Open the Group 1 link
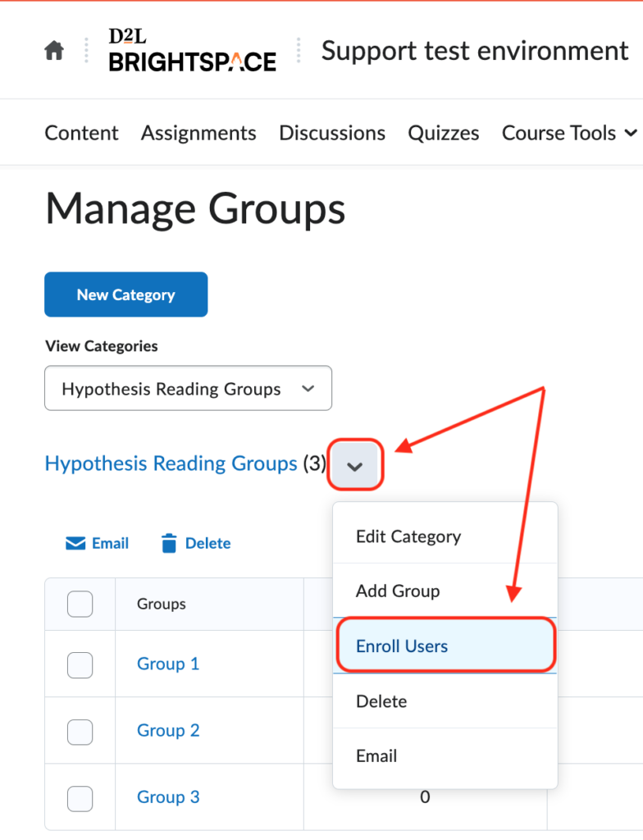Screen dimensions: 643x840 point(168,664)
